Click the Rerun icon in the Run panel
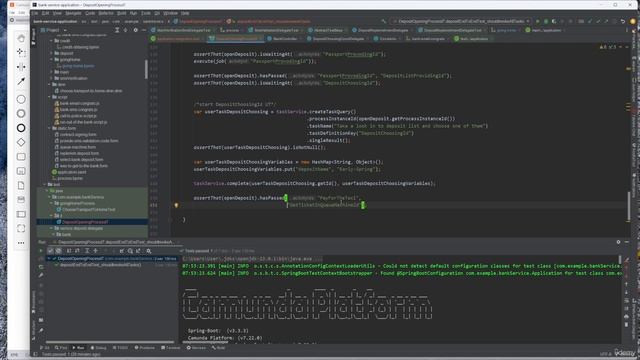This screenshot has width=640, height=360. (x=41, y=251)
